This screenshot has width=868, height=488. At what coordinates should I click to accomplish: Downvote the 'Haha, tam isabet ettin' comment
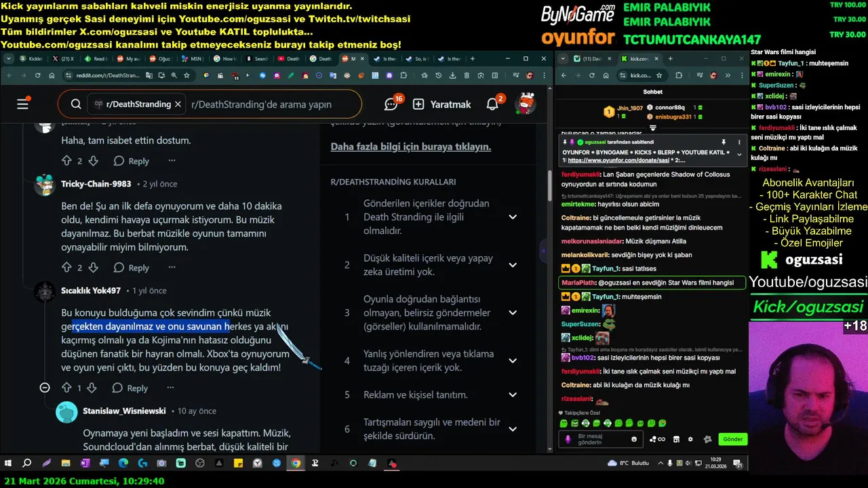tap(94, 161)
